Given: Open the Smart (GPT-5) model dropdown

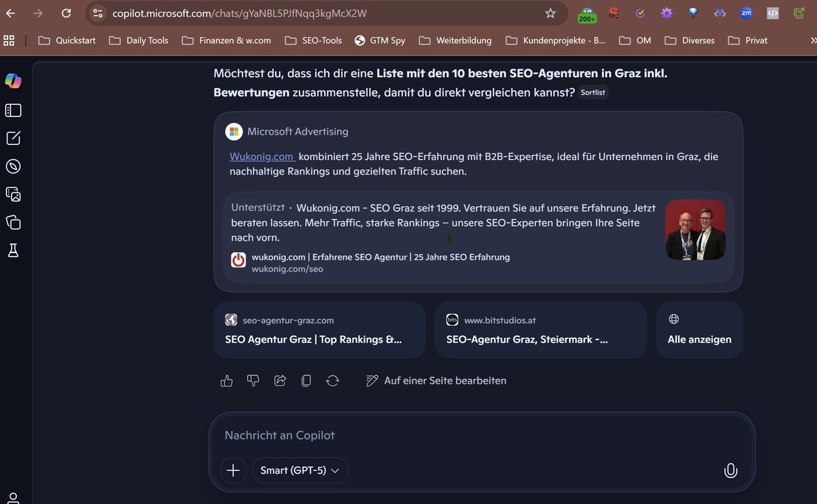Looking at the screenshot, I should [300, 470].
